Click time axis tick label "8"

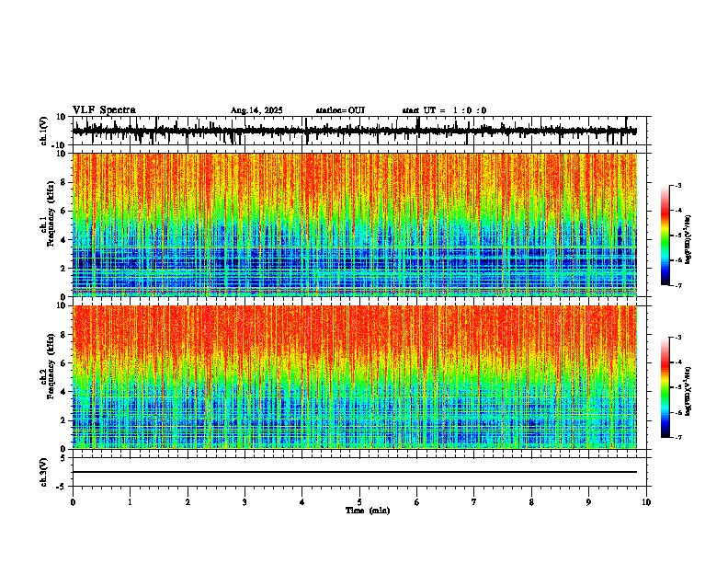(531, 502)
